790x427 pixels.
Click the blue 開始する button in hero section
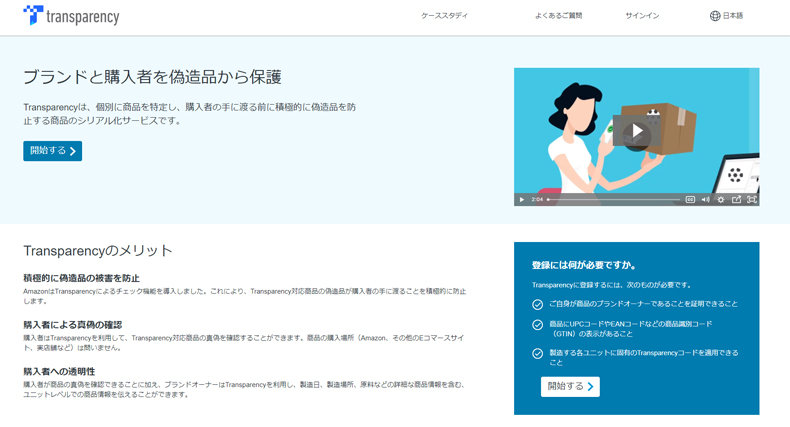pos(52,151)
